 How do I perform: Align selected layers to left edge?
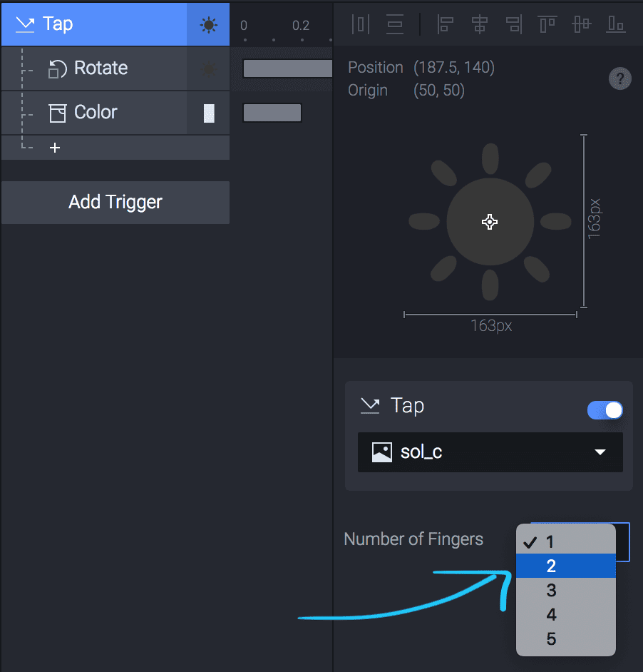[x=445, y=24]
